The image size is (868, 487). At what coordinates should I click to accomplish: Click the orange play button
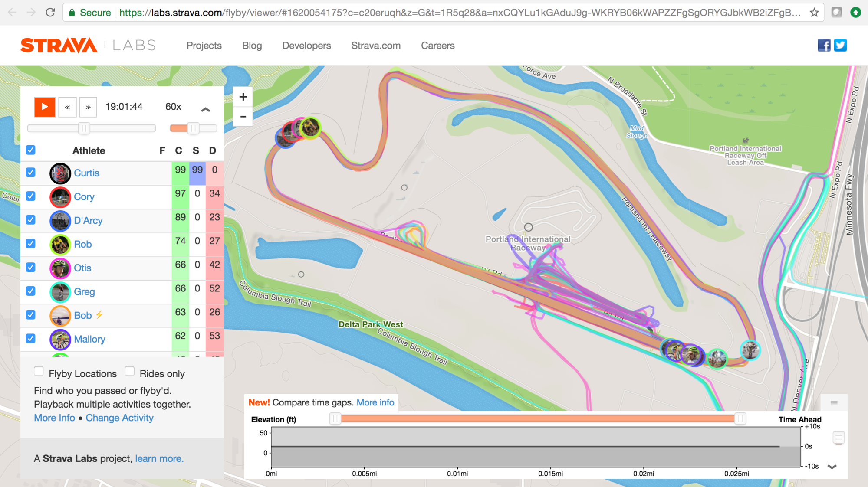(x=45, y=107)
